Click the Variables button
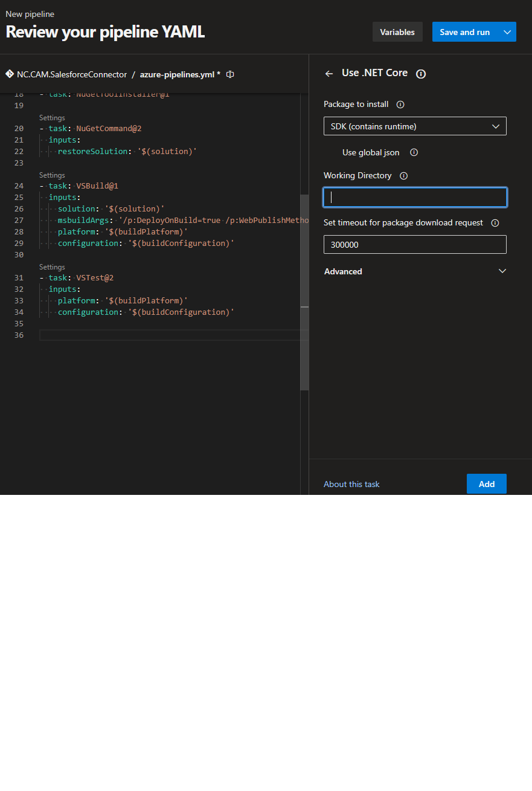532x791 pixels. (397, 32)
